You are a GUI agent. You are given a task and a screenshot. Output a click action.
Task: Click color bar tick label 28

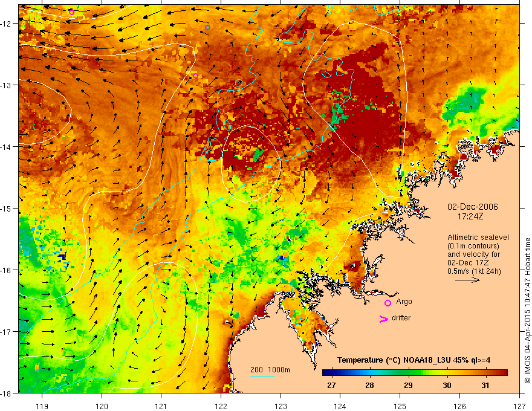(370, 385)
